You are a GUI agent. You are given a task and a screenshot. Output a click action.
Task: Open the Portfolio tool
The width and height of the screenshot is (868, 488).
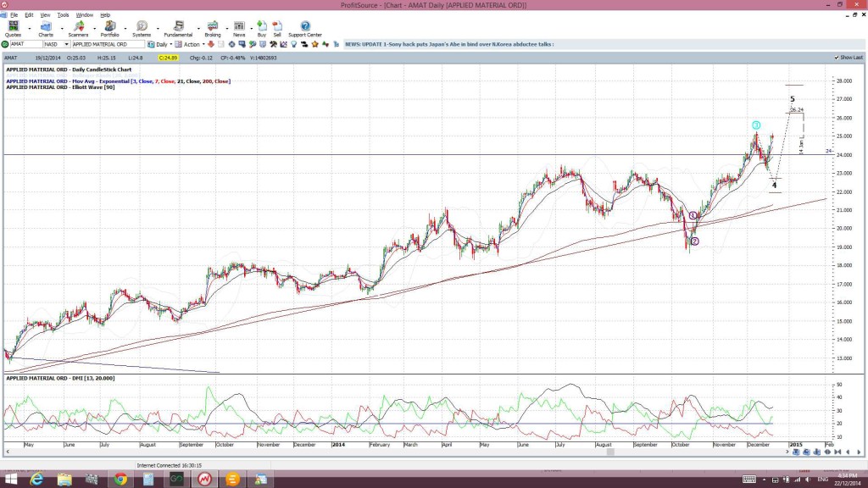pos(109,26)
